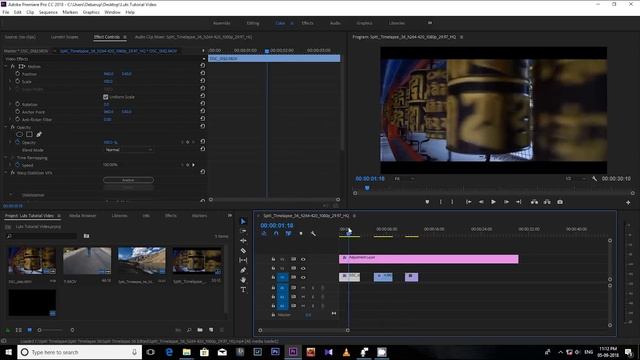Collapse Warp Stabilizer VFX section
The height and width of the screenshot is (360, 640).
click(x=6, y=173)
